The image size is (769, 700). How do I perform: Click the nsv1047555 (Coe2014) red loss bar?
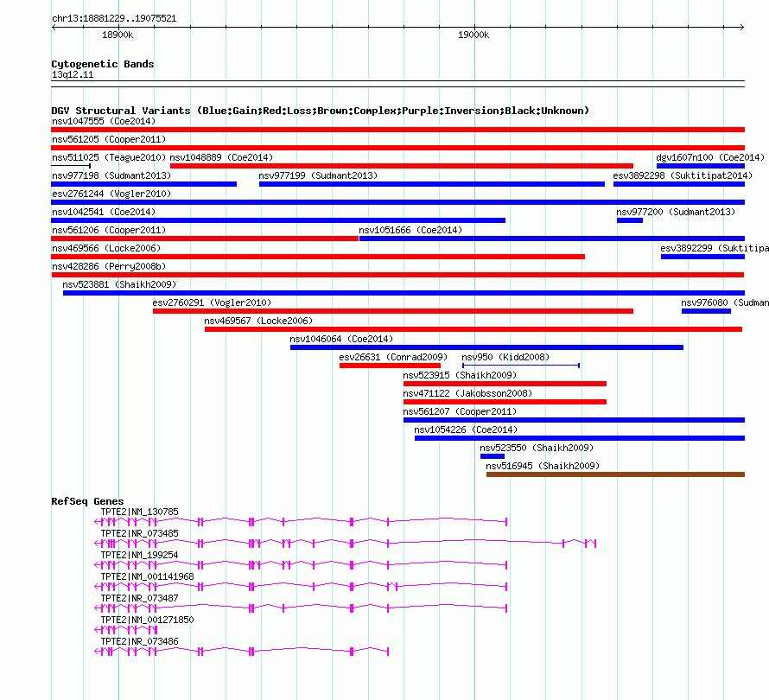tap(397, 130)
